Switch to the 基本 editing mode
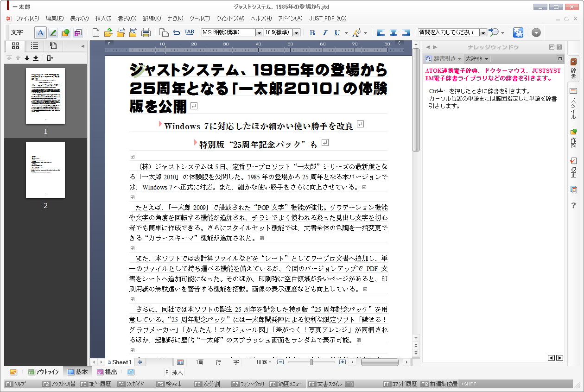Image resolution: width=584 pixels, height=392 pixels. 78,372
